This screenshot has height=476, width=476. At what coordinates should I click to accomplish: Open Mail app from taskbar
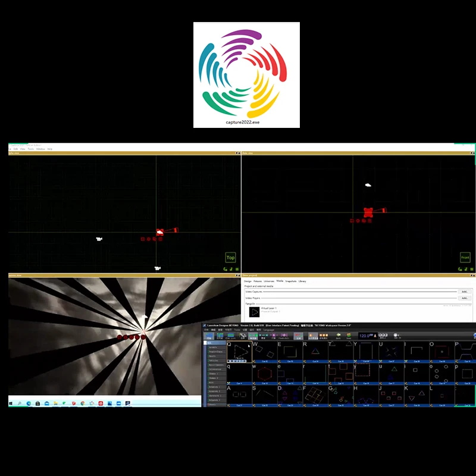click(47, 403)
